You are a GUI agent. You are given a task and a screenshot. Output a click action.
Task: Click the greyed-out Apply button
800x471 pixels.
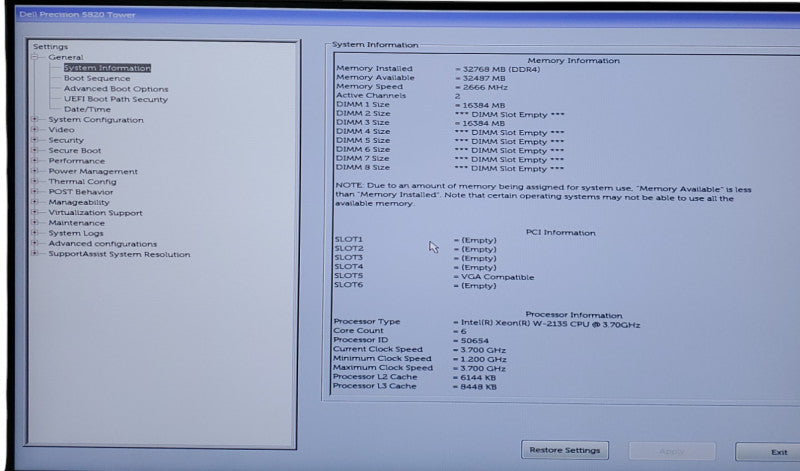[672, 451]
